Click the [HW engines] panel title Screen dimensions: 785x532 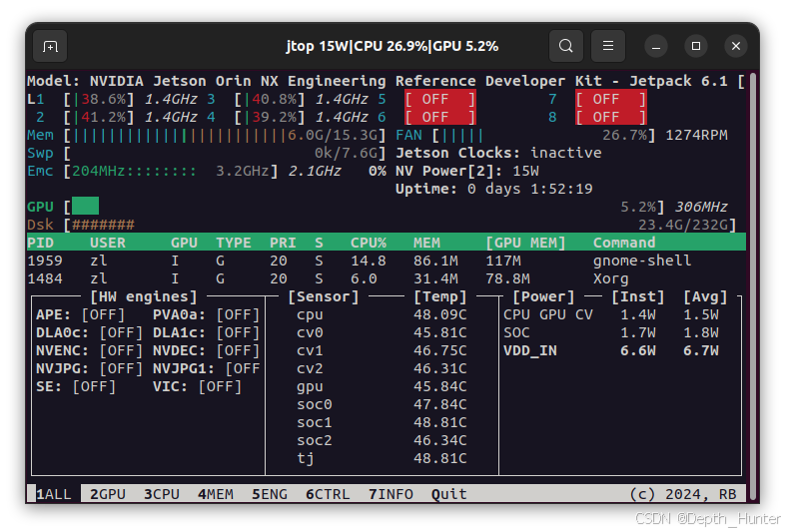[143, 296]
